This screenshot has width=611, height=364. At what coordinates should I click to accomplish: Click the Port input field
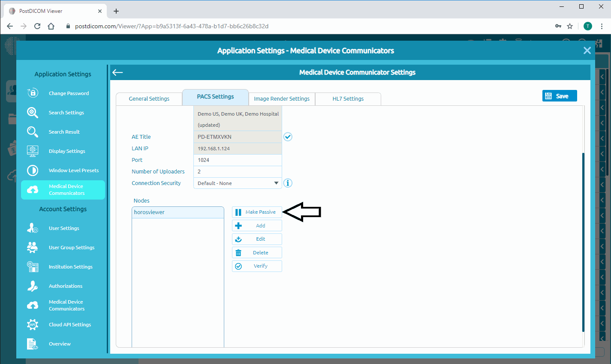(238, 160)
